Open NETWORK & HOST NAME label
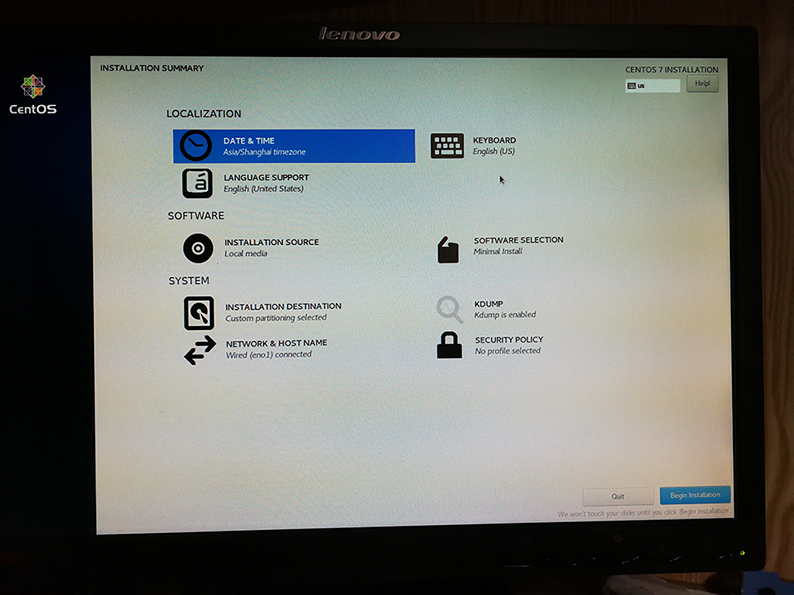794x595 pixels. pos(276,343)
